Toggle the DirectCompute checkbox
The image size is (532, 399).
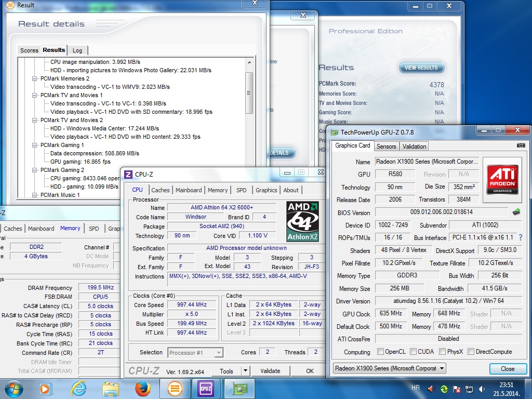click(x=471, y=352)
